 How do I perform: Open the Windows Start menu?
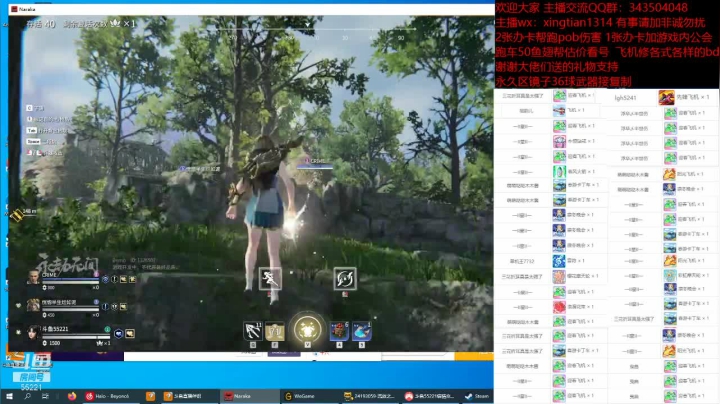coord(9,396)
